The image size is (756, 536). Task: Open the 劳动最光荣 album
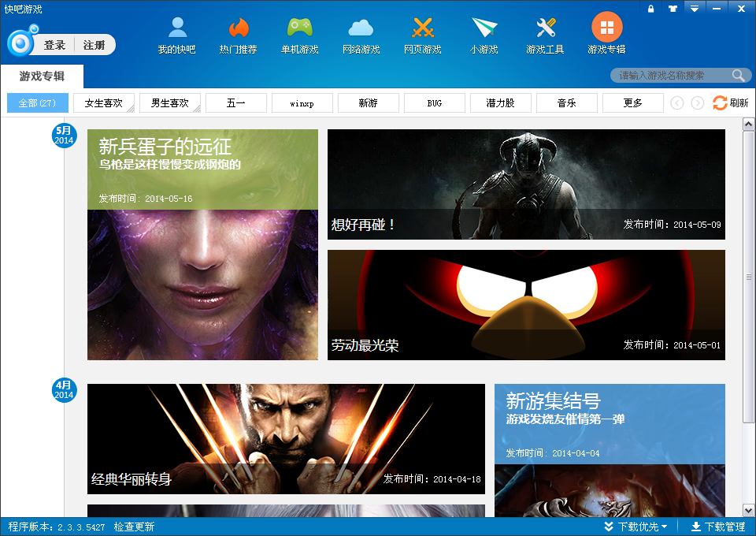[527, 305]
